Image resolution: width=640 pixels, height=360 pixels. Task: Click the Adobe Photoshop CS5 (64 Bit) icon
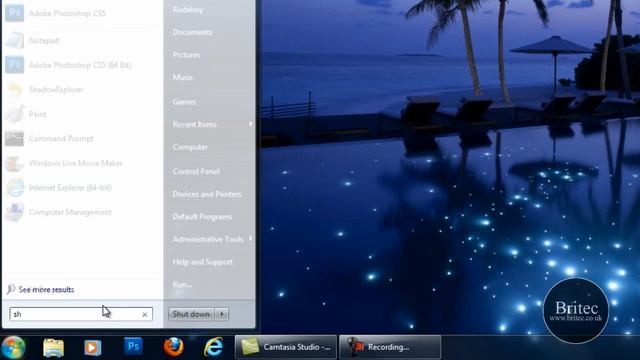point(14,65)
